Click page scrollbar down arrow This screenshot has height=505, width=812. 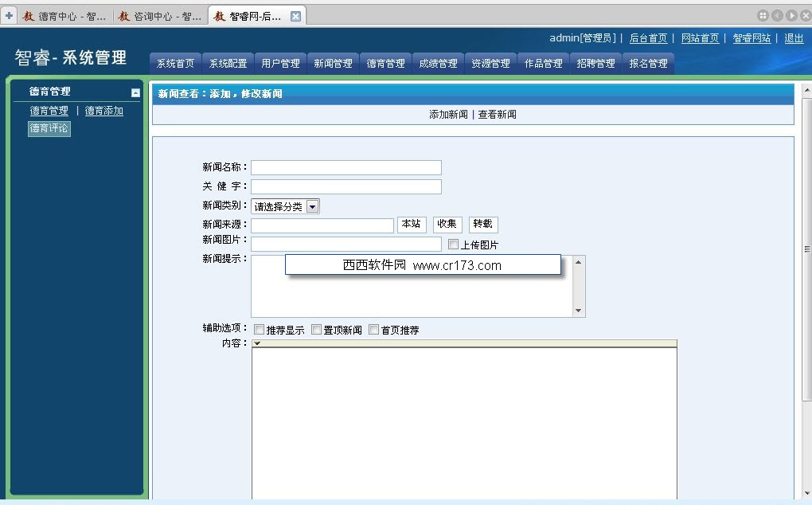coord(806,493)
